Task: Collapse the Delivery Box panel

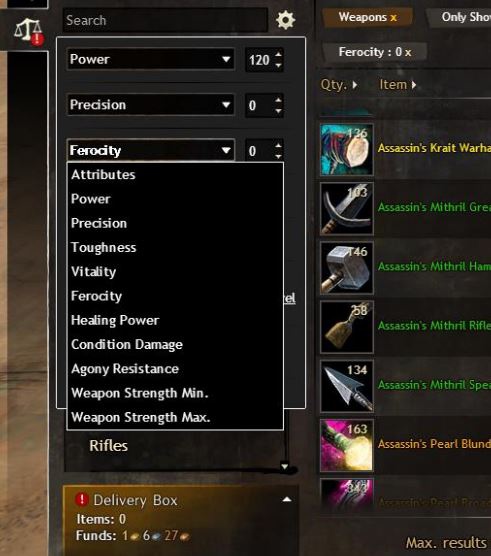Action: pyautogui.click(x=287, y=500)
